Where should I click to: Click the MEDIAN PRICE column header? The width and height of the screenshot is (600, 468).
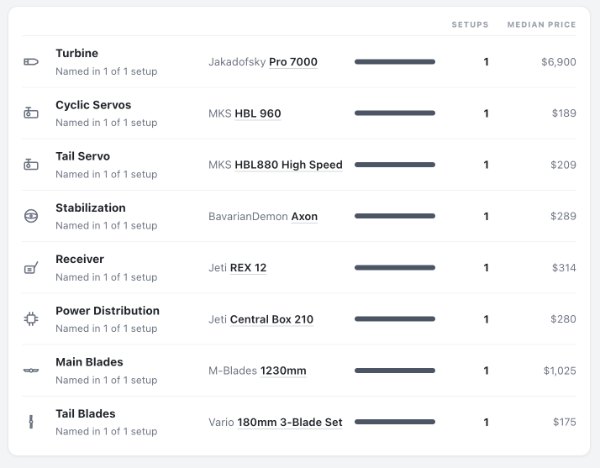(541, 24)
